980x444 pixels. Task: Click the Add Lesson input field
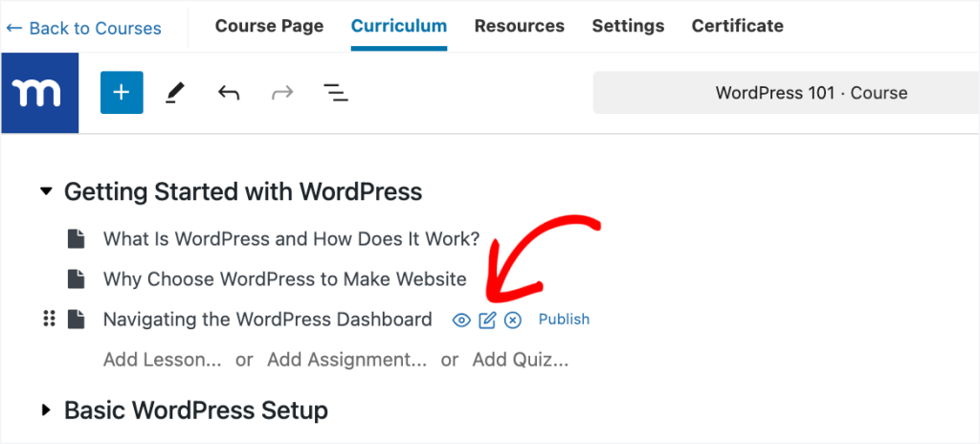click(x=163, y=360)
